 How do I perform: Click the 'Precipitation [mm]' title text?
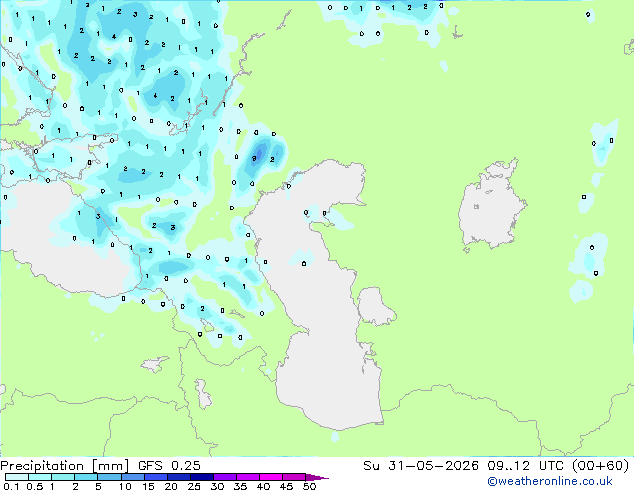(65, 466)
